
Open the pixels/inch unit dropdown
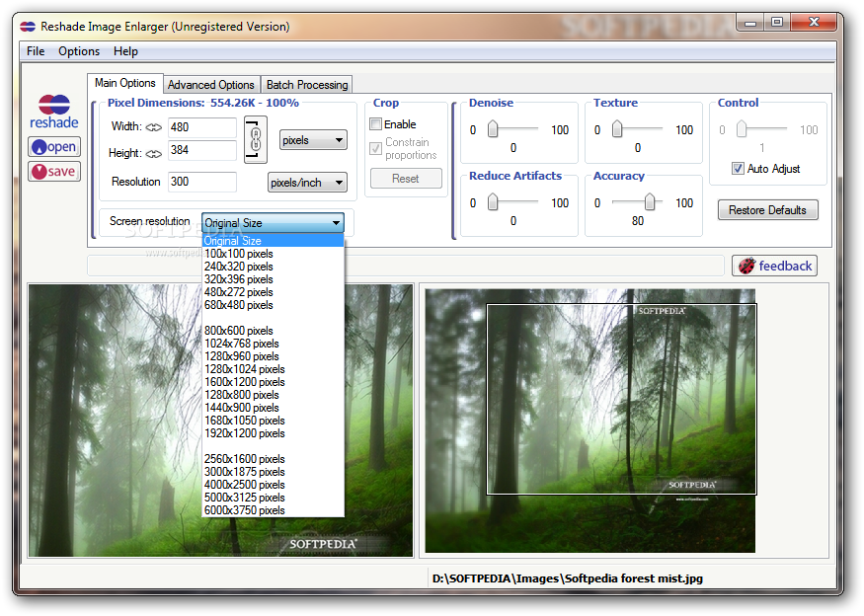[x=307, y=183]
